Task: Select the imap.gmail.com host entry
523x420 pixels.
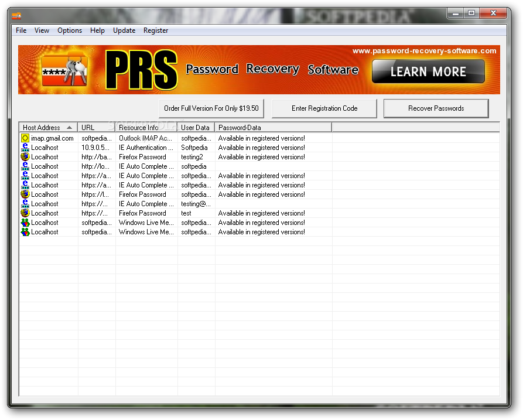Action: pyautogui.click(x=52, y=138)
